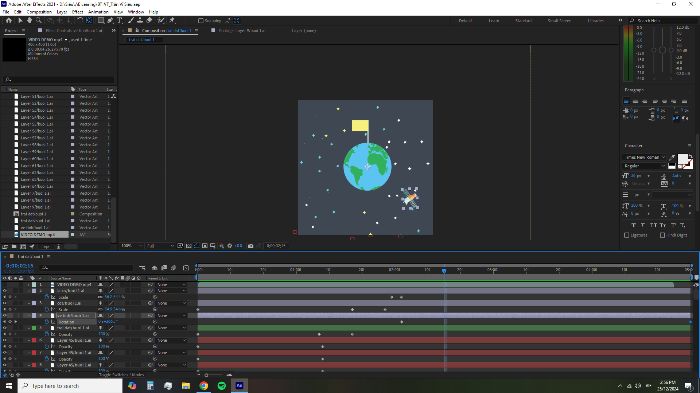
Task: Open the viewer magnification ratio dropdown
Action: (132, 246)
